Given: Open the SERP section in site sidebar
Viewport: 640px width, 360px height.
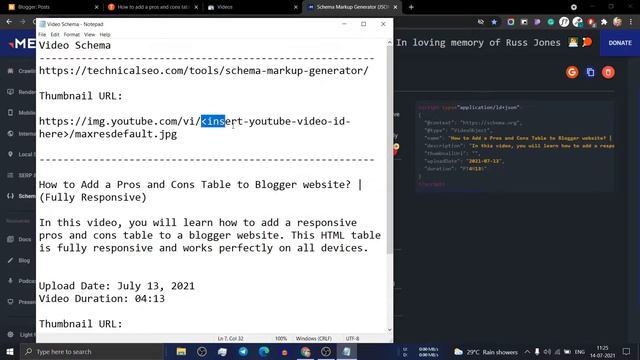Looking at the screenshot, I should coord(21,175).
